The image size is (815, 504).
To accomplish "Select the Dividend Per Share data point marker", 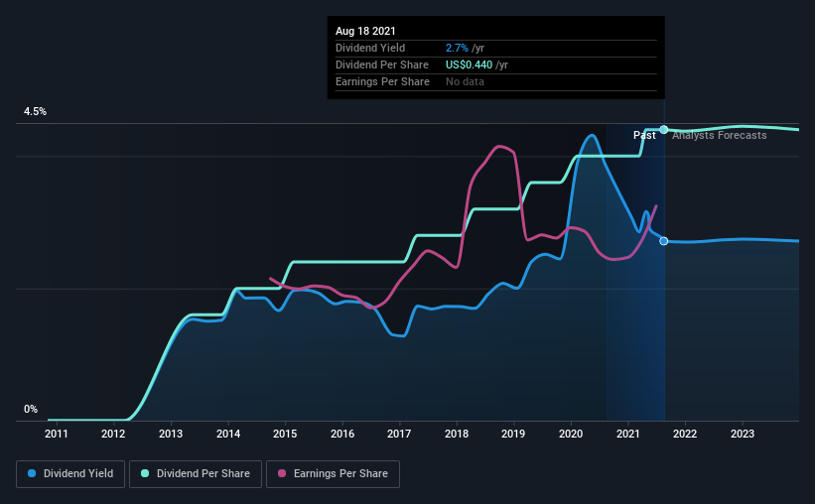I will click(664, 129).
